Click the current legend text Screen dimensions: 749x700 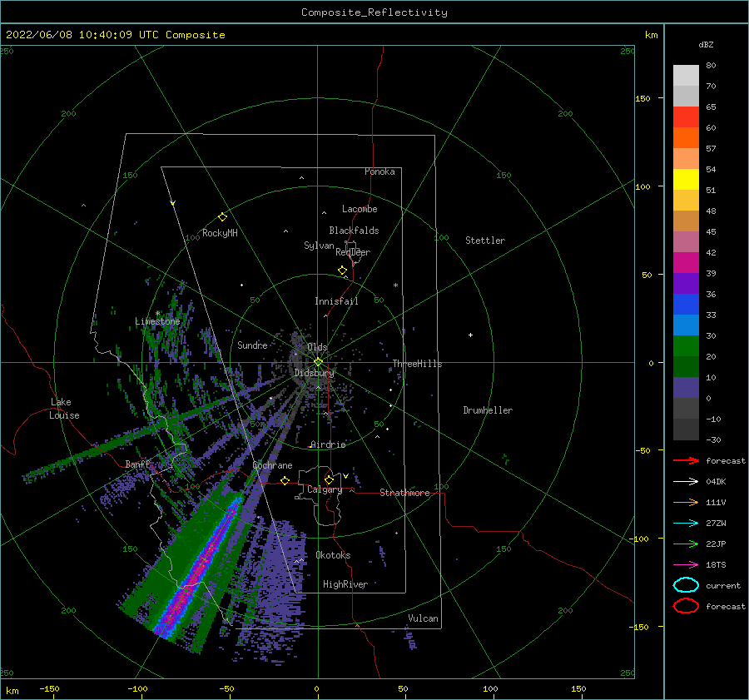click(723, 586)
